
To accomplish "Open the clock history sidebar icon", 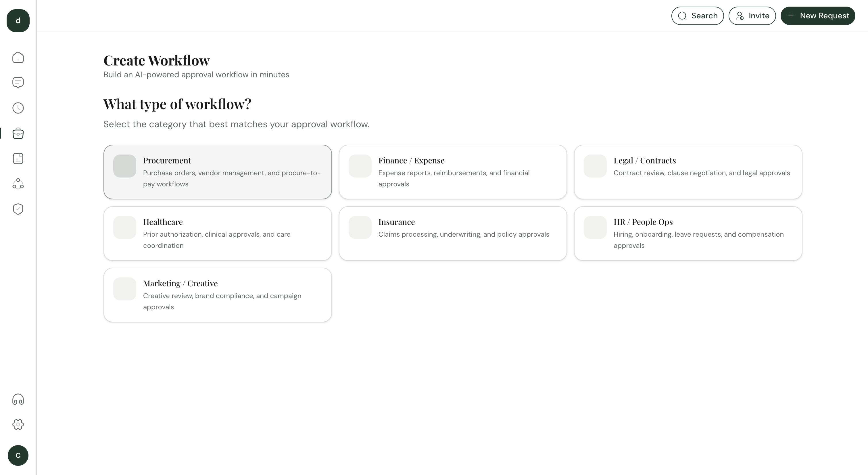I will 18,108.
